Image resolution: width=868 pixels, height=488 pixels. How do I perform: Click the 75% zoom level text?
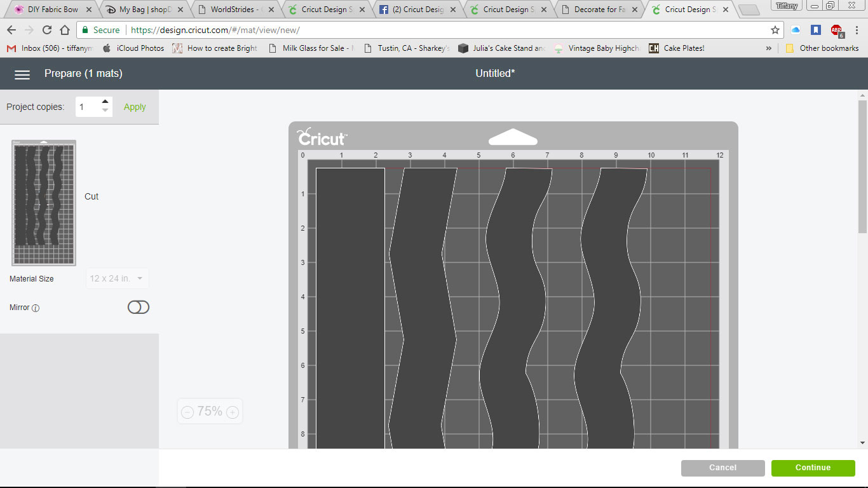pyautogui.click(x=210, y=412)
